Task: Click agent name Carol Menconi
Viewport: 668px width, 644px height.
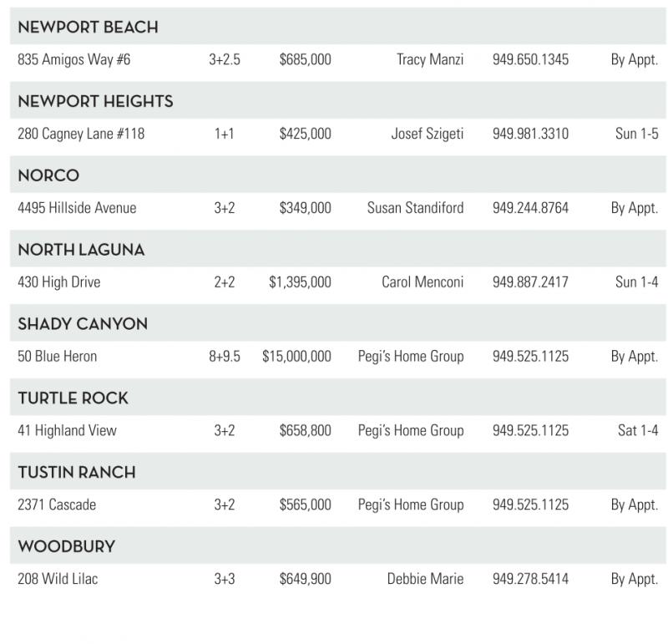Action: pyautogui.click(x=423, y=282)
